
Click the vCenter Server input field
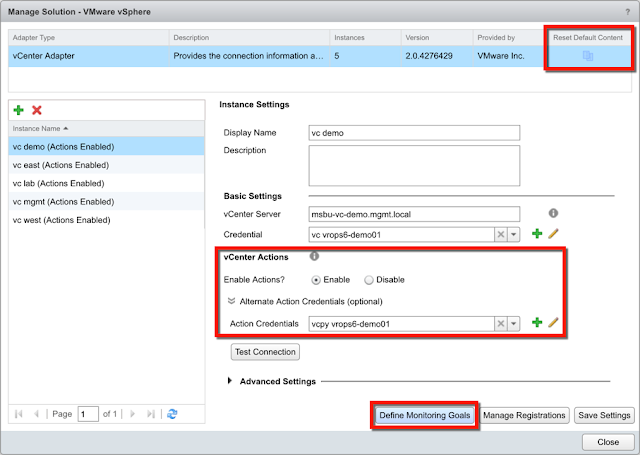click(x=414, y=214)
